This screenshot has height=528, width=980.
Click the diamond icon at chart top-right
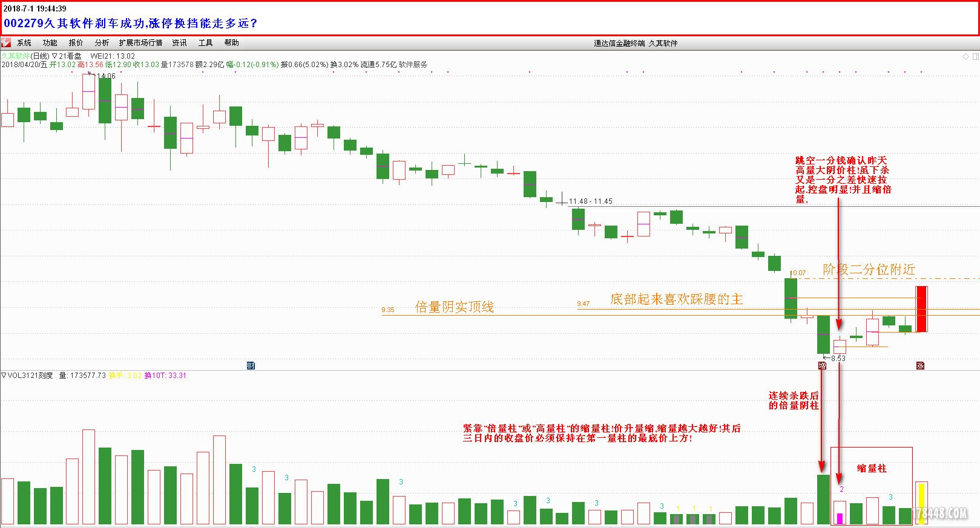pyautogui.click(x=965, y=56)
